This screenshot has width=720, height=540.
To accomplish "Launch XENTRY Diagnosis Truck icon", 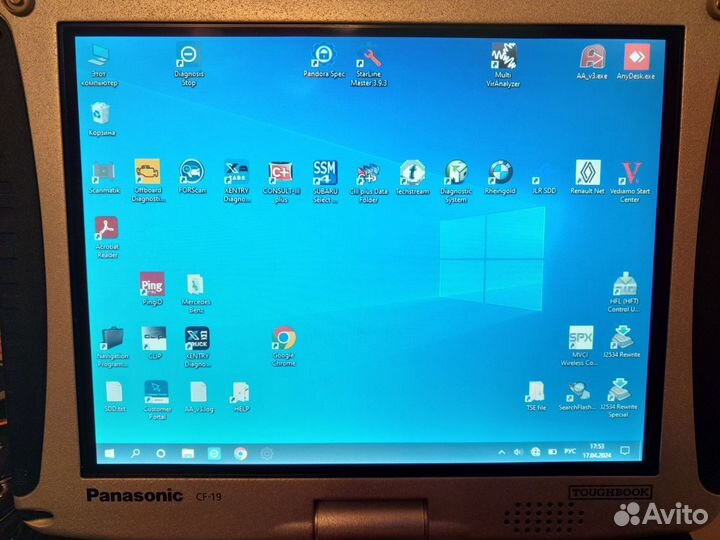I will point(197,347).
